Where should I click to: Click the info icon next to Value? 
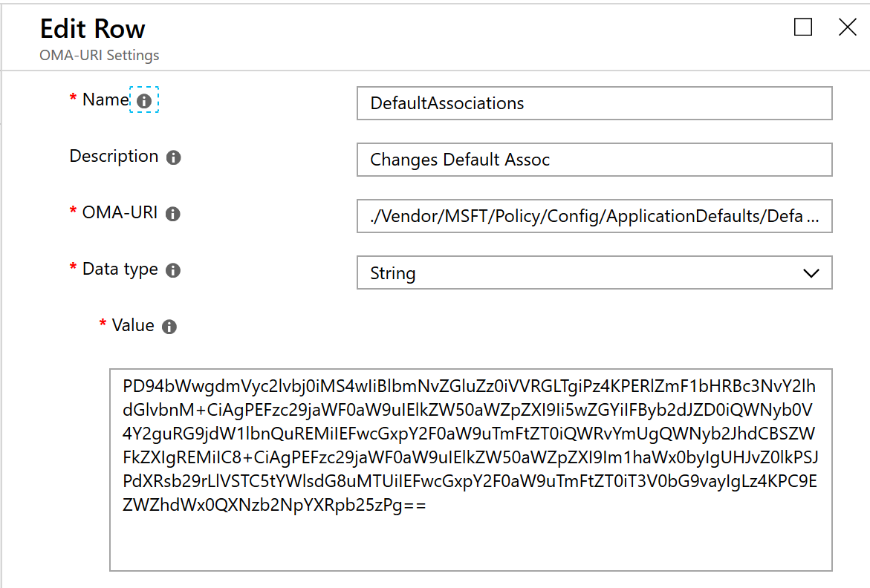(169, 327)
